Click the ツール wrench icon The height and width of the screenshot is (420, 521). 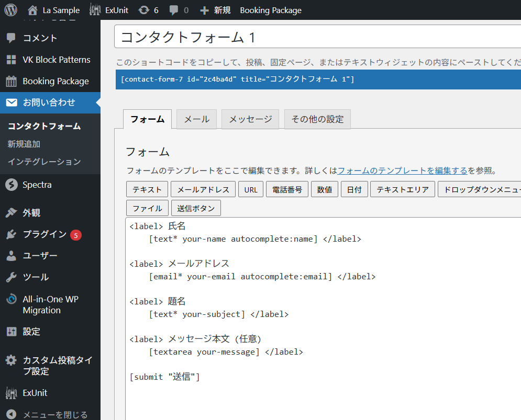coord(12,277)
